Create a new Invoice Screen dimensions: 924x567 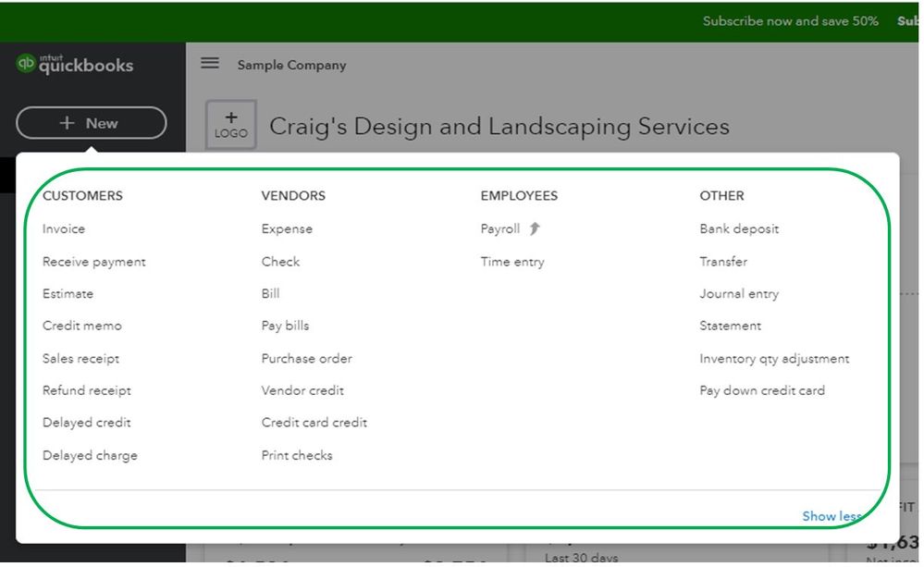point(64,228)
